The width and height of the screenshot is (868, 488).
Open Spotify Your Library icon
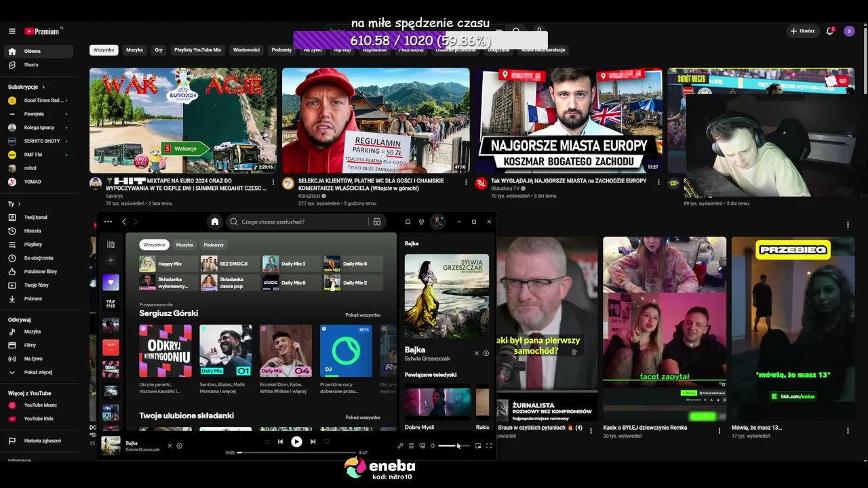point(111,245)
